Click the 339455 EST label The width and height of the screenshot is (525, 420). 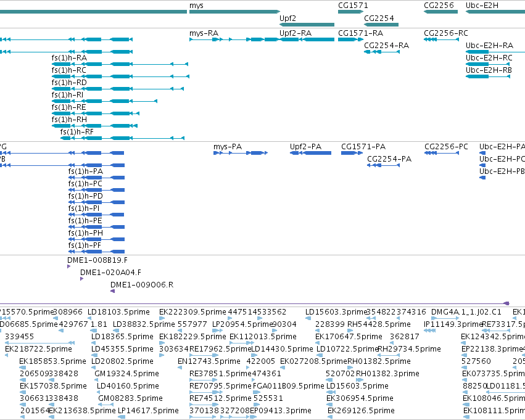(x=19, y=337)
